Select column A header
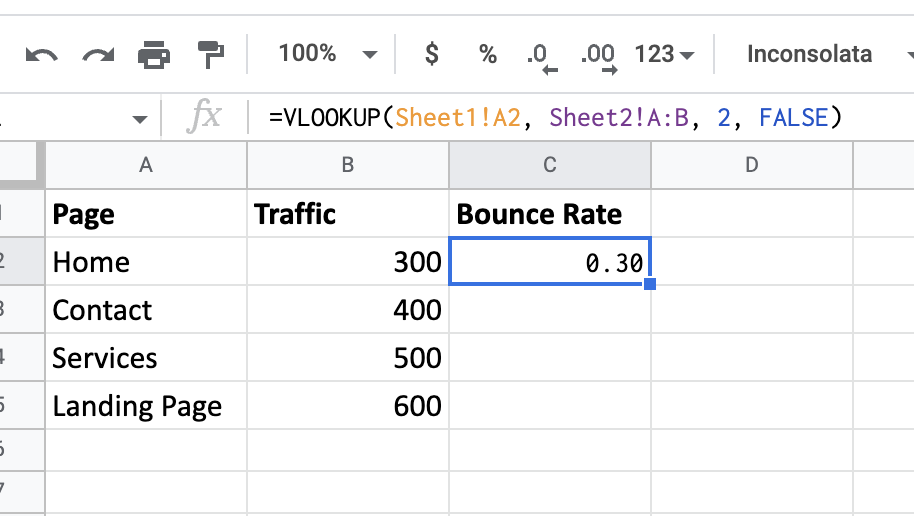This screenshot has height=516, width=914. [146, 165]
